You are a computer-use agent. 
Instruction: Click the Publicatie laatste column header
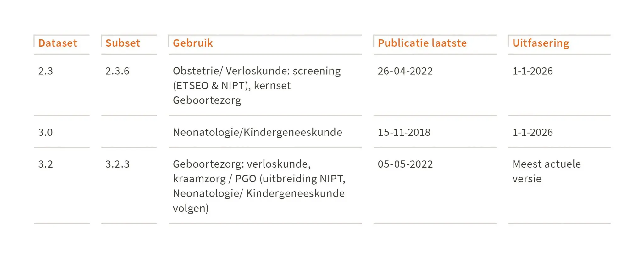pos(422,43)
